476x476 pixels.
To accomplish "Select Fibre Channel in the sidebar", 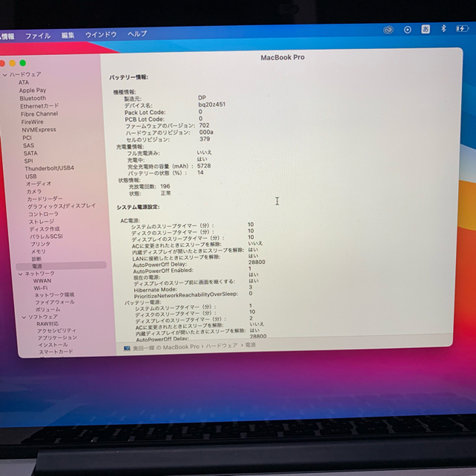I will (39, 114).
